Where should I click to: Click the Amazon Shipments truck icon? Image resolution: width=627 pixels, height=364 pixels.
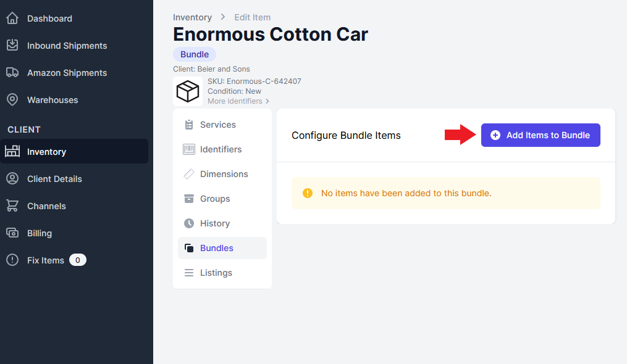12,73
